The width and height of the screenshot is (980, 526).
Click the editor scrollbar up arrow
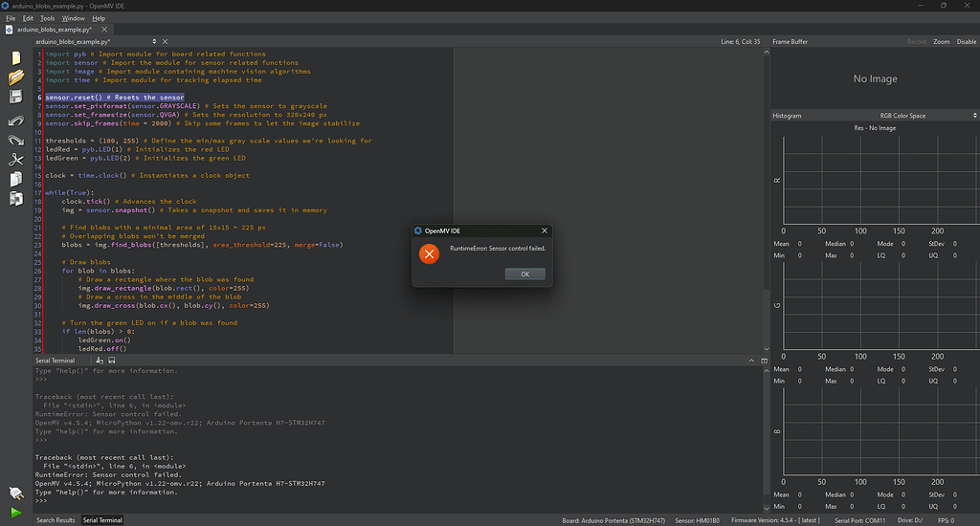coord(767,54)
